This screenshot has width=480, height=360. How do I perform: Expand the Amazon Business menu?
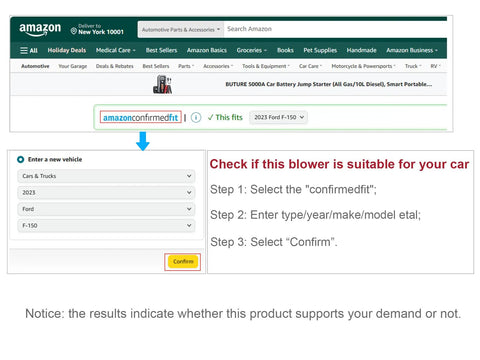412,50
